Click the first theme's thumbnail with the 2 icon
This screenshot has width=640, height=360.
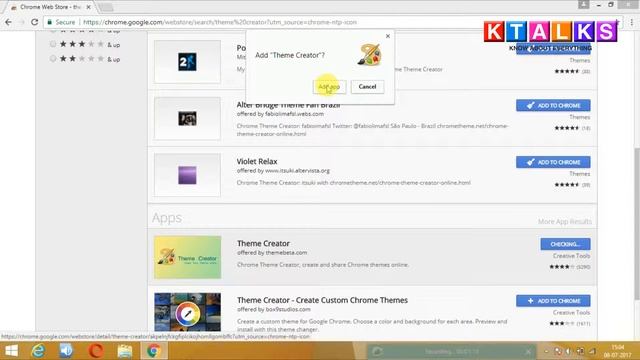coord(187,62)
